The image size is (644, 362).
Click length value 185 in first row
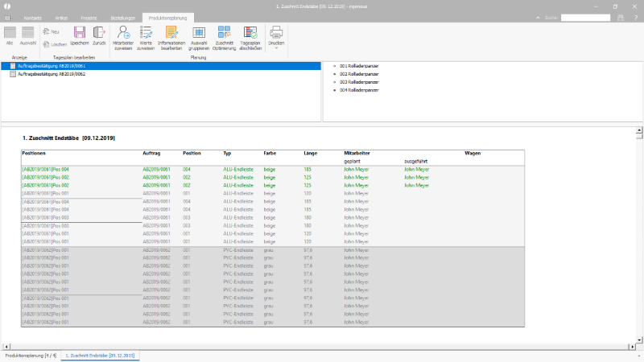pyautogui.click(x=308, y=169)
